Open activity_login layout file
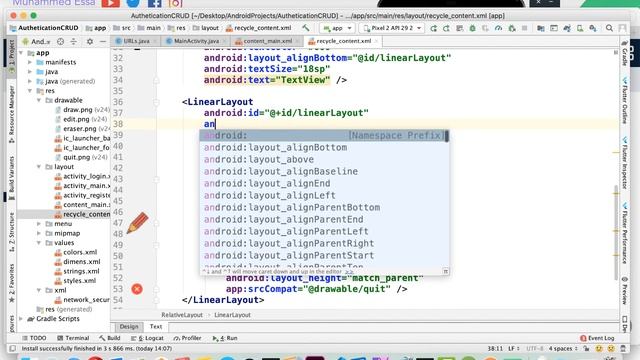Viewport: 640px width, 360px height. point(82,176)
